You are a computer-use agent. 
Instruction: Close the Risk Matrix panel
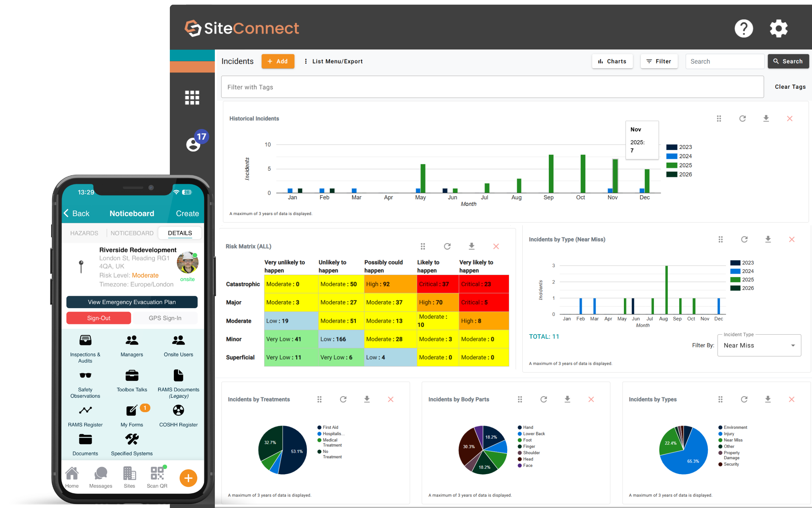[496, 246]
